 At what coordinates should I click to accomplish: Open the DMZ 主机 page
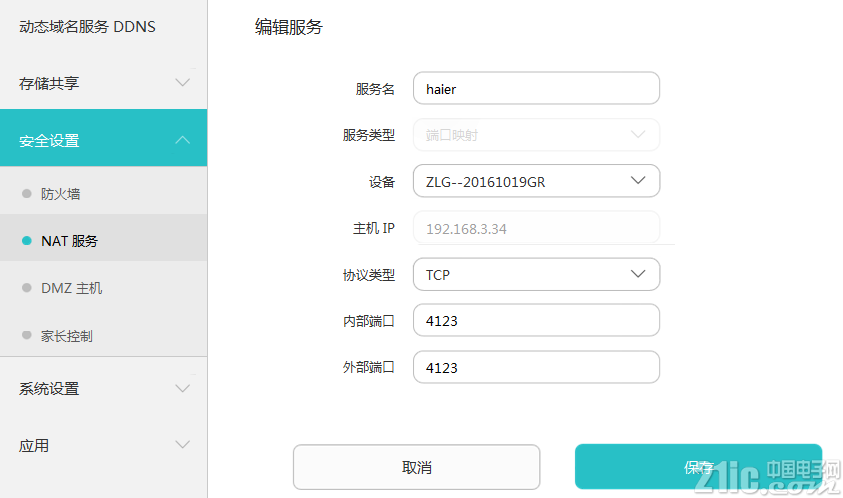[x=103, y=288]
